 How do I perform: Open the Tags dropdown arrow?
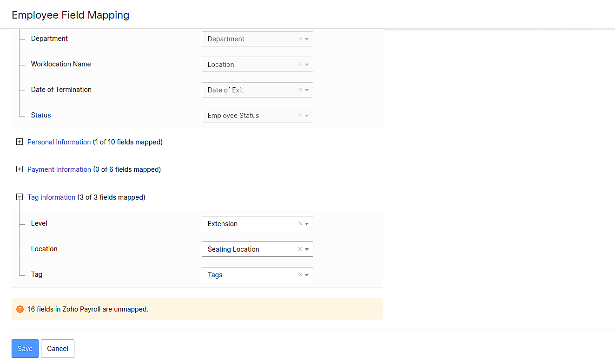pyautogui.click(x=307, y=275)
